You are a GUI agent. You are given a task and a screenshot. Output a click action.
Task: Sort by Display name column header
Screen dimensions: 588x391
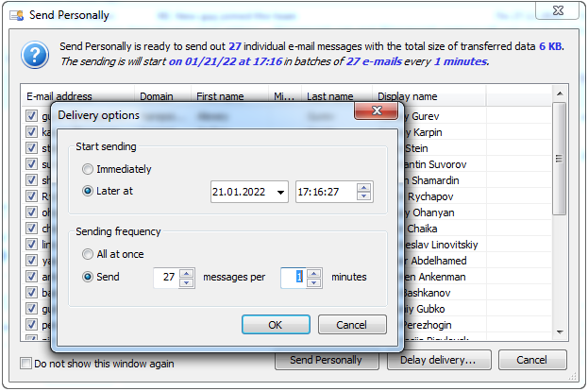[x=429, y=96]
